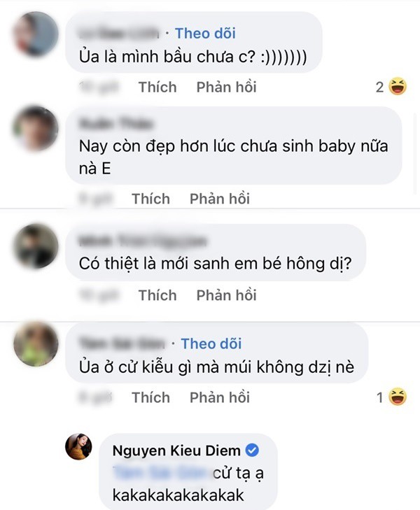
Task: Click the laughing reaction on the first comment
Action: pyautogui.click(x=398, y=87)
